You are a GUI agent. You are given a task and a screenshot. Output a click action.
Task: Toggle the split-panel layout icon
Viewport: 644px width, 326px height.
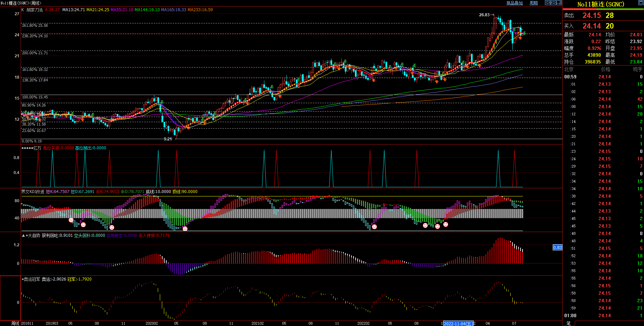pos(559,3)
